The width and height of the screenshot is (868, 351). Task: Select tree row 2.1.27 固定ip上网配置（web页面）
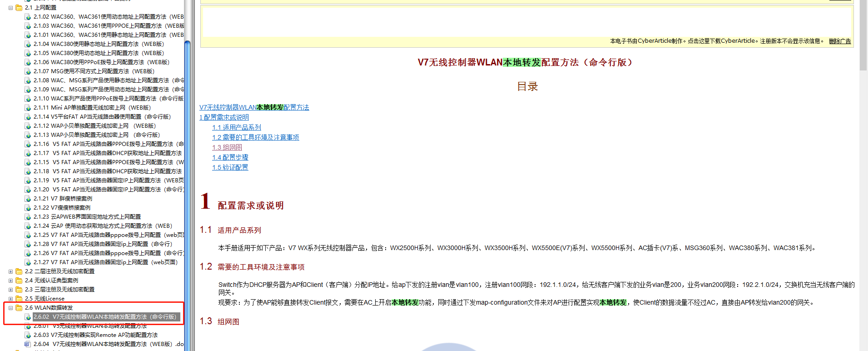point(106,262)
